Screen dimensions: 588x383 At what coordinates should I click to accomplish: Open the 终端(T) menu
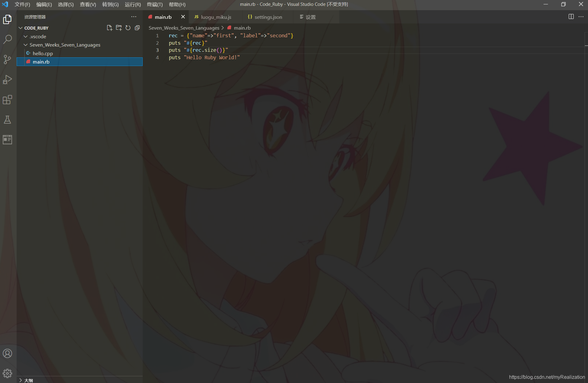point(155,4)
